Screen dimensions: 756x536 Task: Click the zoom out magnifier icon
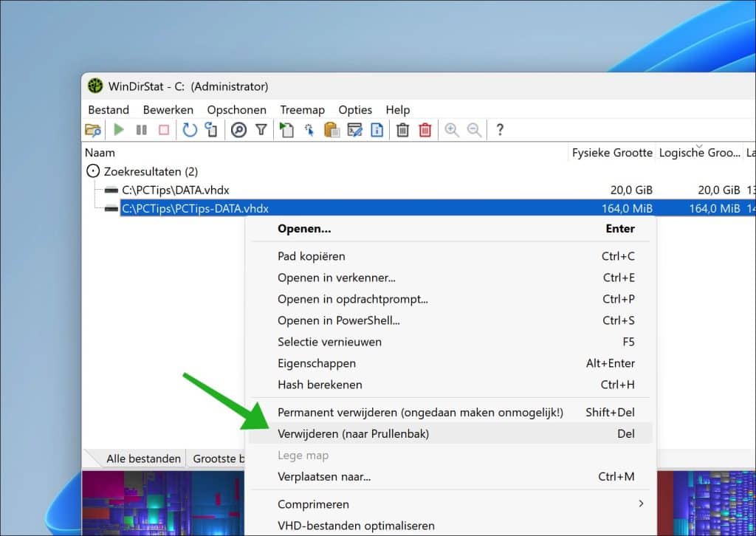(x=475, y=130)
